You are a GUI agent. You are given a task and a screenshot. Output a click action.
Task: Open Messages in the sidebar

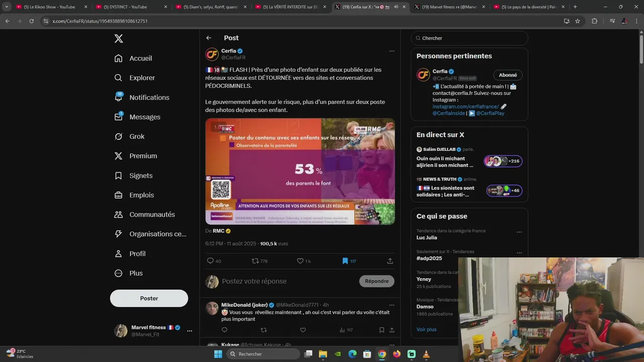coord(137,117)
